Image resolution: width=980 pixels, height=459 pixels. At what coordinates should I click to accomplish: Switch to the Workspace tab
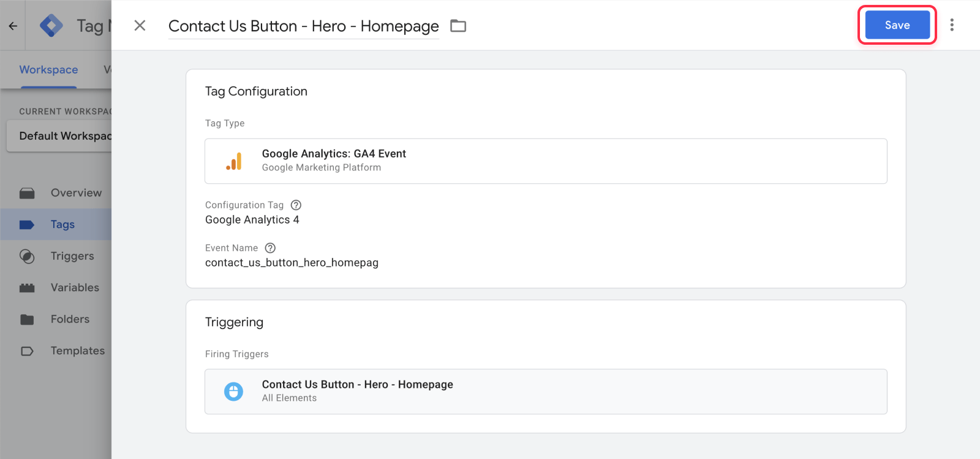click(x=48, y=70)
